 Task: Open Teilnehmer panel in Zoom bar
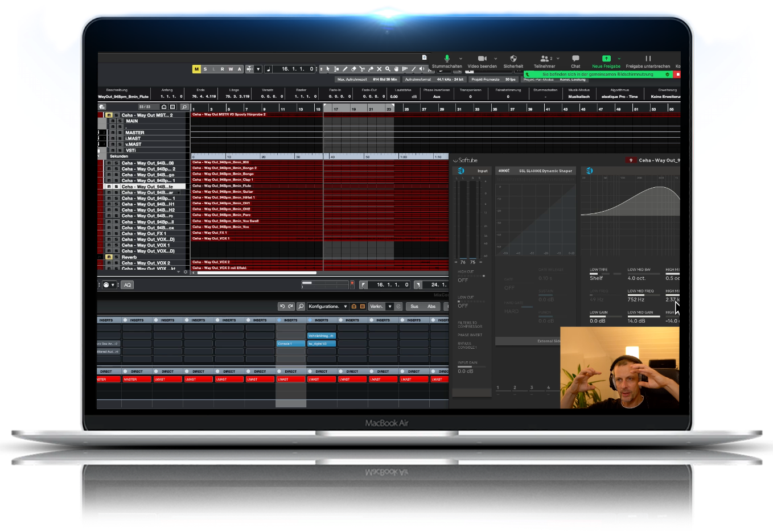coord(545,59)
